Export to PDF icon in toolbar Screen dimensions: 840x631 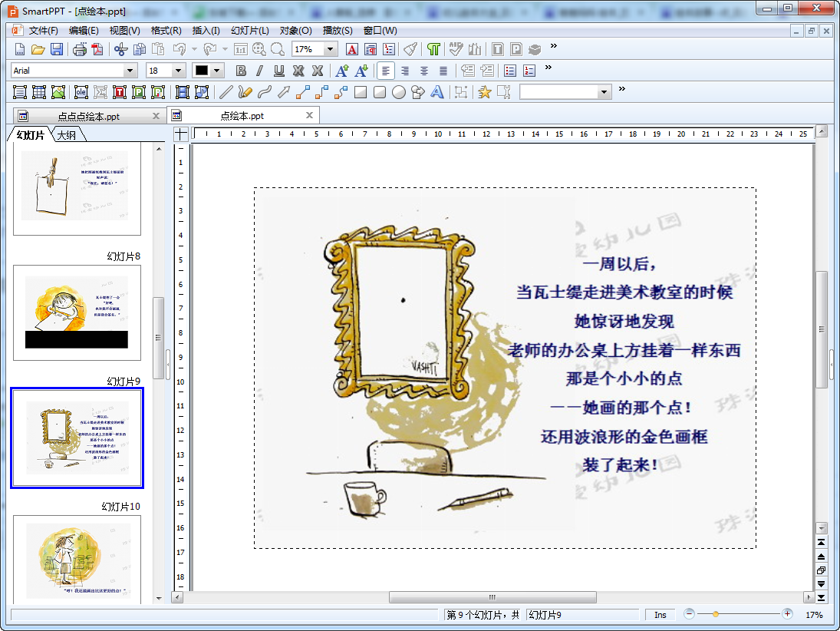point(97,49)
